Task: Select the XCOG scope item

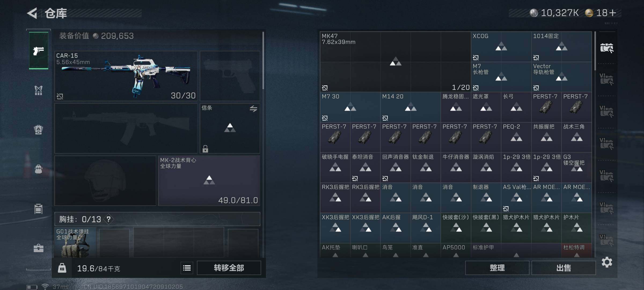Action: tap(501, 47)
